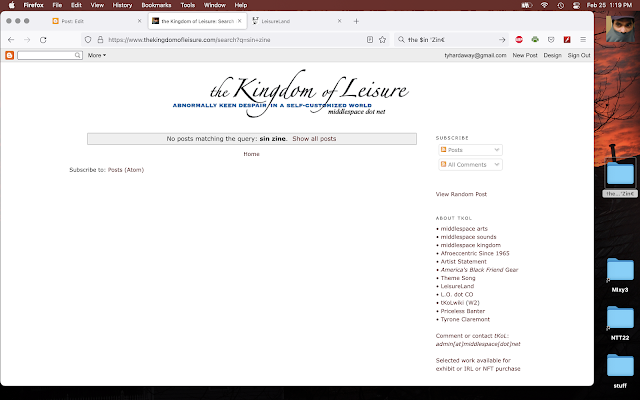This screenshot has height=400, width=640.
Task: Open the middlespace arts link
Action: [x=464, y=229]
